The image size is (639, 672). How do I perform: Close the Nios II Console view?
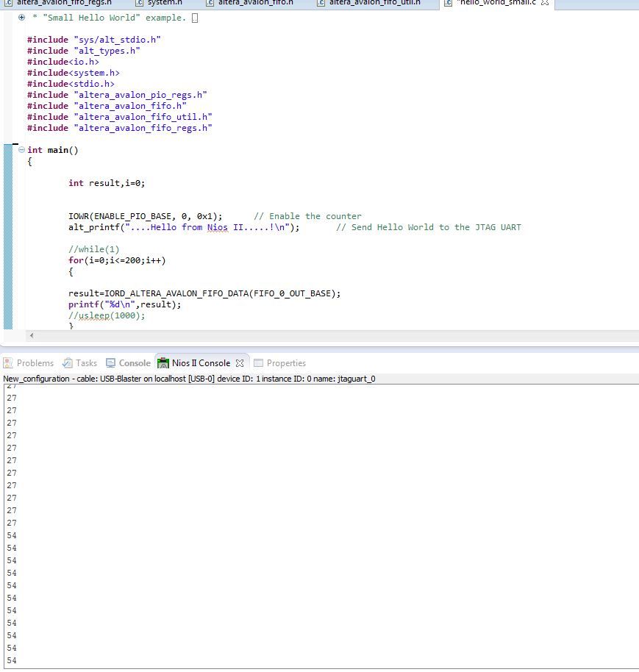239,363
